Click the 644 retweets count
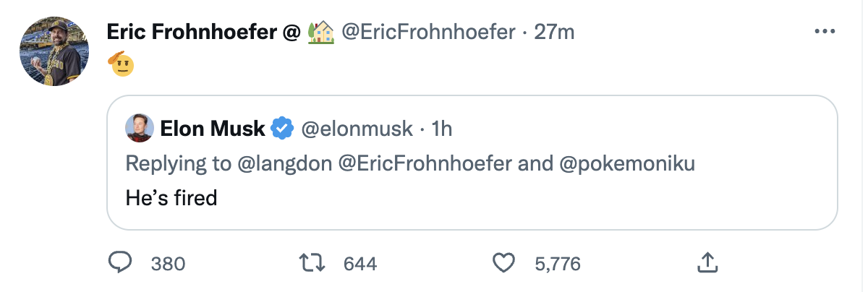 pos(359,264)
